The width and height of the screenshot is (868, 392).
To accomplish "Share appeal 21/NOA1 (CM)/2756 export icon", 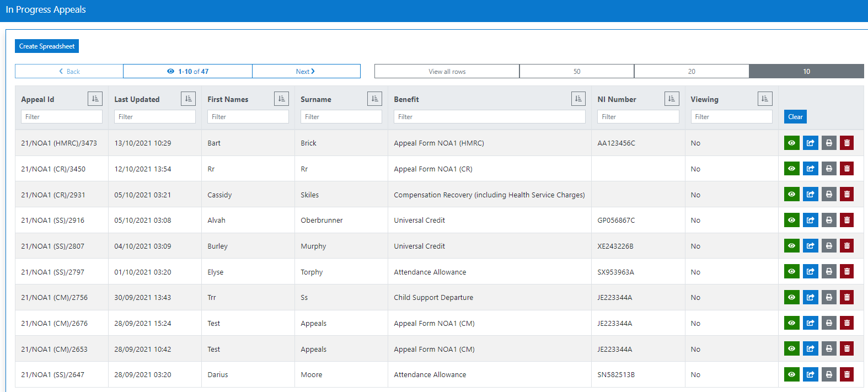I will pos(810,297).
